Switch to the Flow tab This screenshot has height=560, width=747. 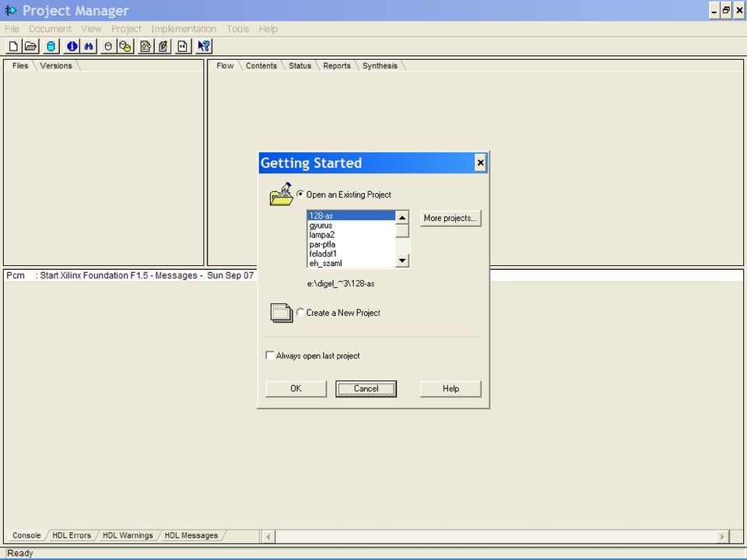[225, 65]
